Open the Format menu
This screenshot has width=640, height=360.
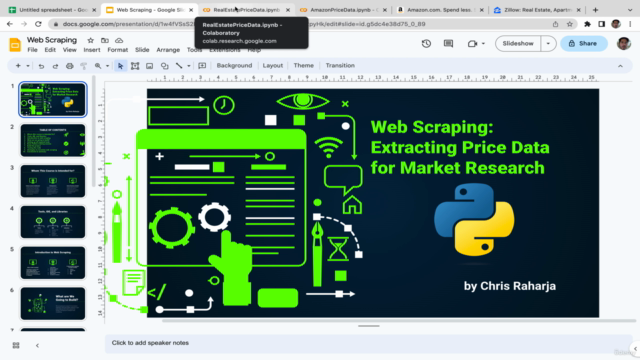(118, 50)
